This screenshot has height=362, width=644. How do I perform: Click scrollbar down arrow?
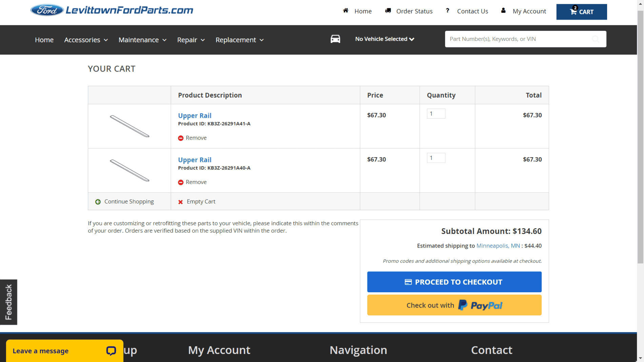[640, 358]
